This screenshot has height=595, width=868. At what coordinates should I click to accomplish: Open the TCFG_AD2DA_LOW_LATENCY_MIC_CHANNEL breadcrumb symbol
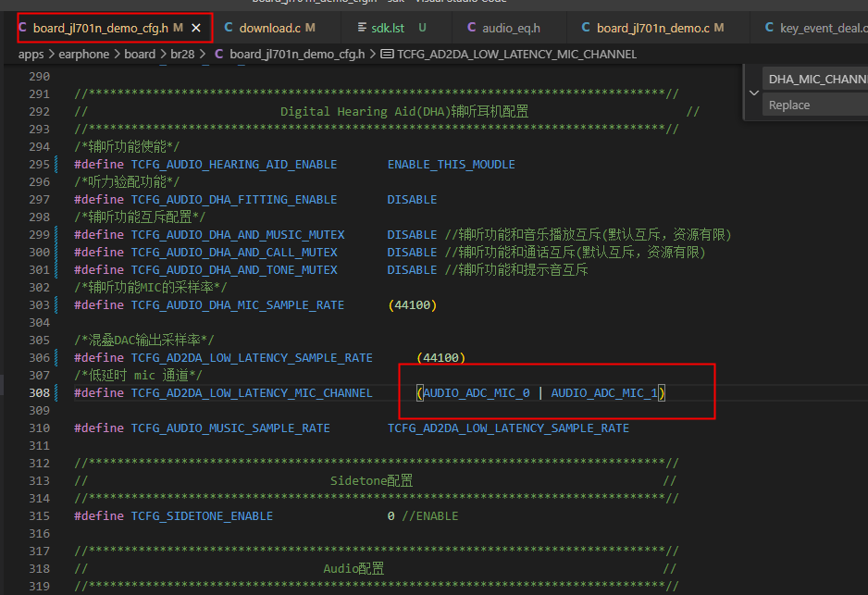click(x=516, y=55)
